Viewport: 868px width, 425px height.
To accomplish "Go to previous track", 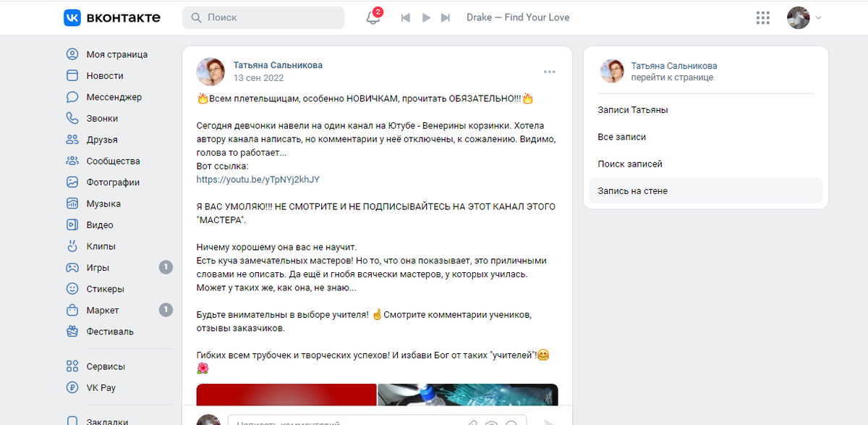I will (x=406, y=17).
